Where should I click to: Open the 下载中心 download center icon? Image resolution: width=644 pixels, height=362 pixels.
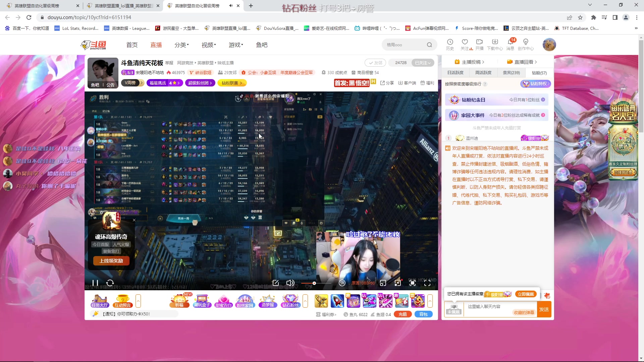click(495, 44)
